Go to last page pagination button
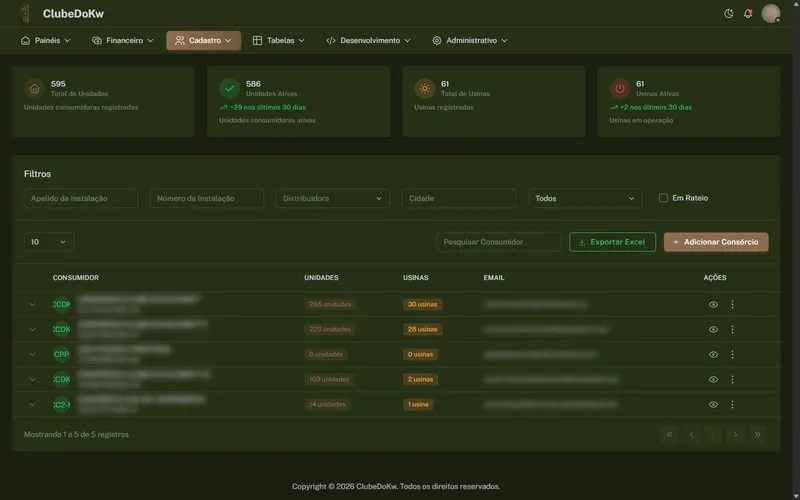The image size is (800, 500). pyautogui.click(x=758, y=435)
